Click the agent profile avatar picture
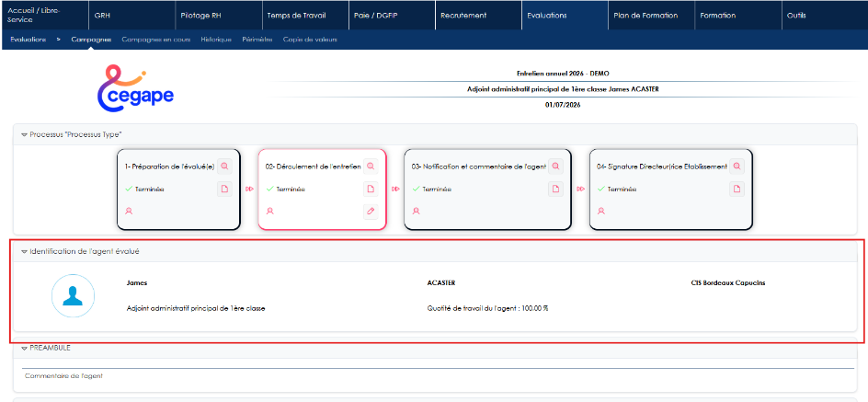Screen dimensions: 868x402 pyautogui.click(x=73, y=295)
